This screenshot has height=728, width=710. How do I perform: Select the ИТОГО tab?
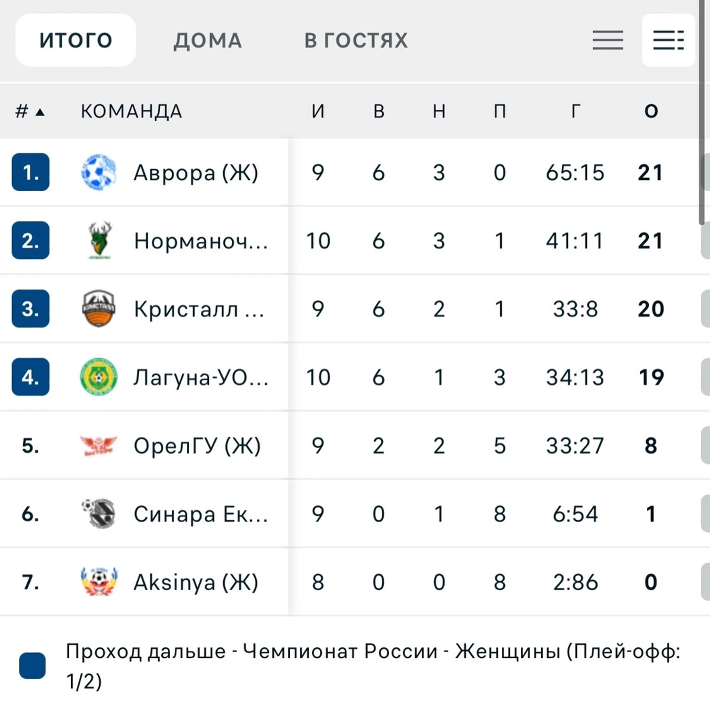tap(76, 40)
